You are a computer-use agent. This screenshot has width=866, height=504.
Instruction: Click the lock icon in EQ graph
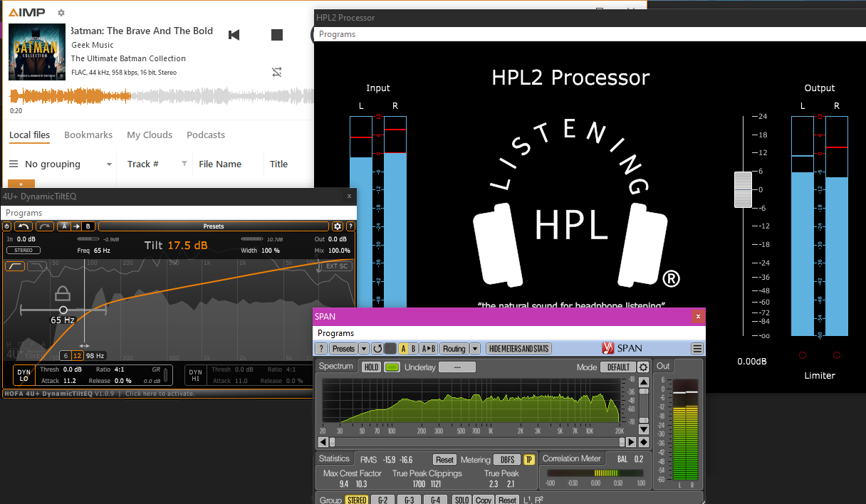click(x=63, y=293)
